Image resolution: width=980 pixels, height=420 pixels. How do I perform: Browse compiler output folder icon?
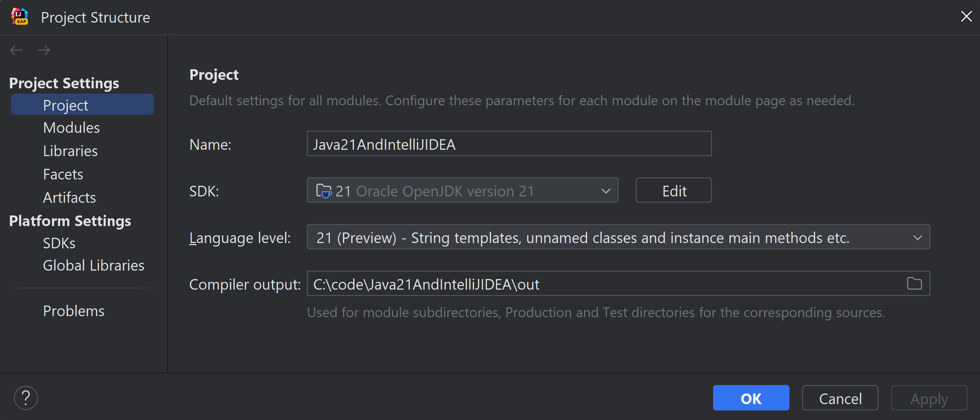[914, 284]
